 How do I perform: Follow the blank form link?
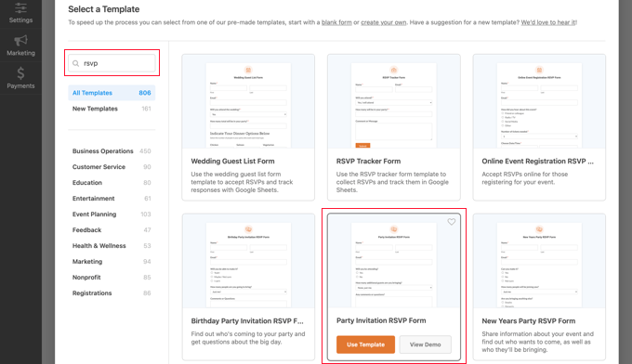pyautogui.click(x=336, y=22)
